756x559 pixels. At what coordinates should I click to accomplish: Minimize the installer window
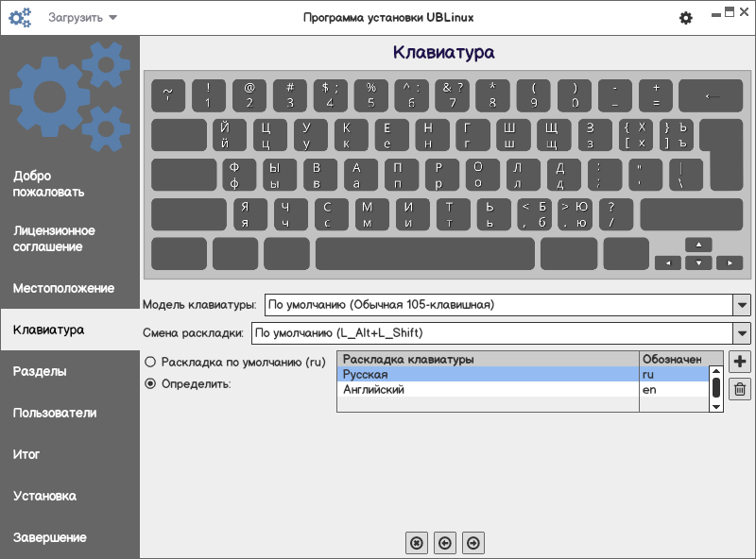(x=716, y=14)
